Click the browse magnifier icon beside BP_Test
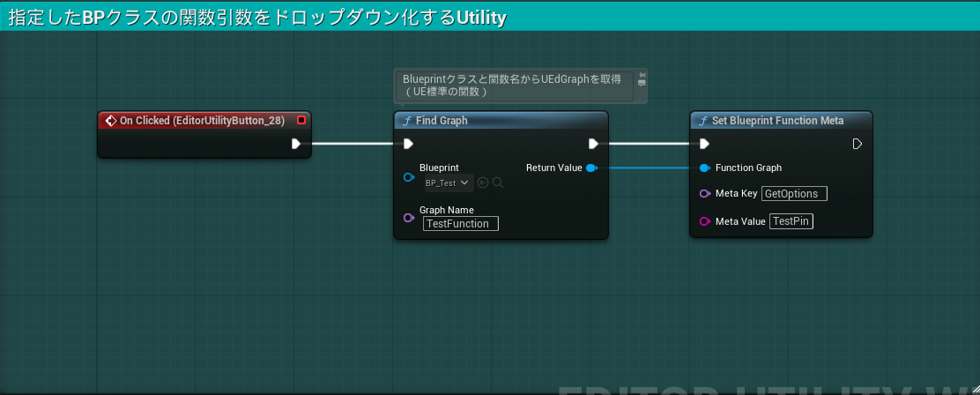 pyautogui.click(x=498, y=183)
